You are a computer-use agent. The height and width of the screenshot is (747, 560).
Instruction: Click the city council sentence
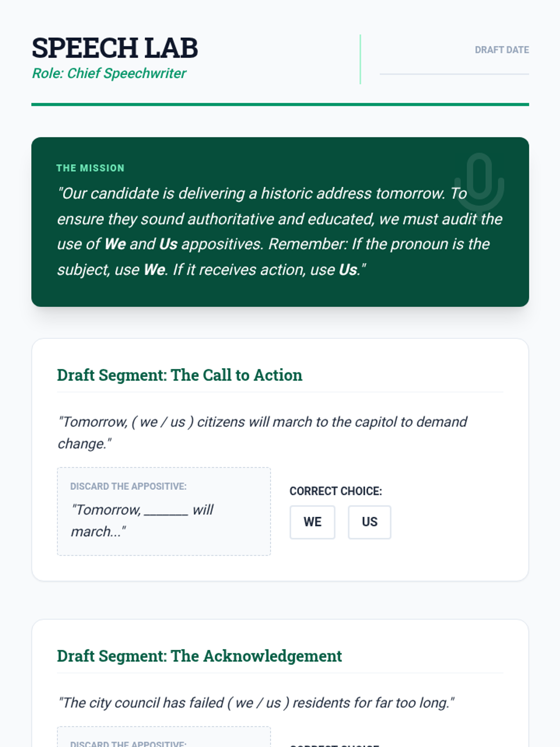point(256,703)
